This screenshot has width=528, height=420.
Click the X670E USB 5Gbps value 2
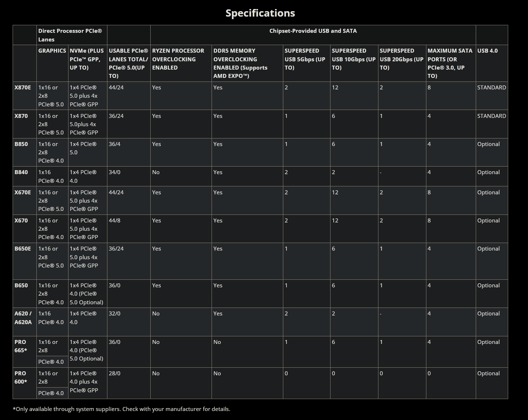(x=286, y=193)
